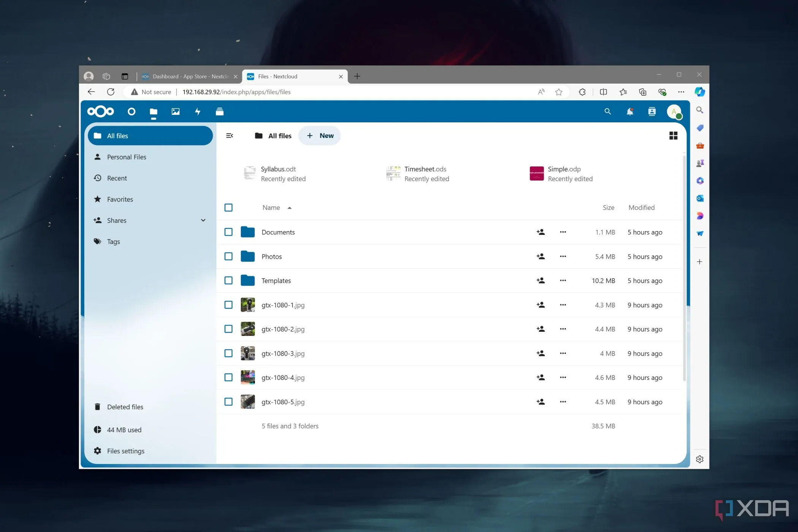Select the gtx-1080-2.jpg checkbox
798x532 pixels.
pyautogui.click(x=228, y=329)
